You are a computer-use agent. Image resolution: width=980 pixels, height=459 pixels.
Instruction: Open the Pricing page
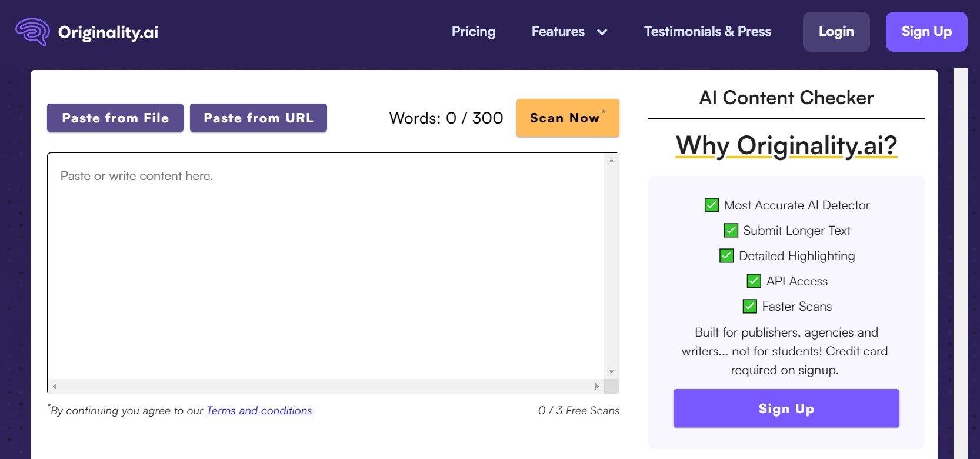tap(474, 31)
